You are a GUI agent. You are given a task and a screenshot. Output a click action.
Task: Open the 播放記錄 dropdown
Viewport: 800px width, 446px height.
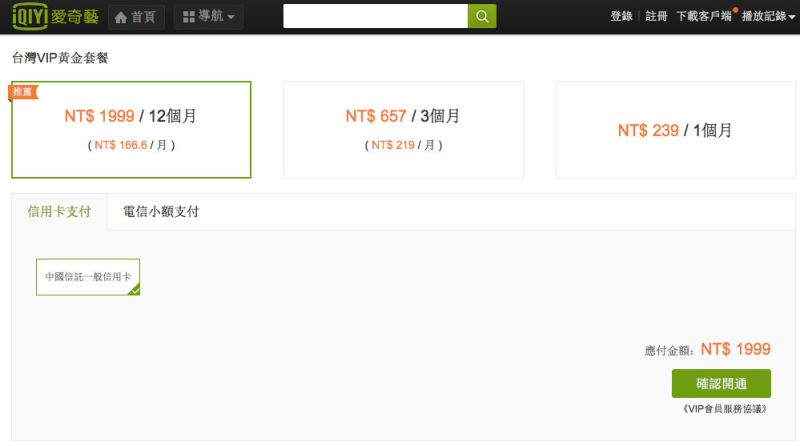(768, 16)
